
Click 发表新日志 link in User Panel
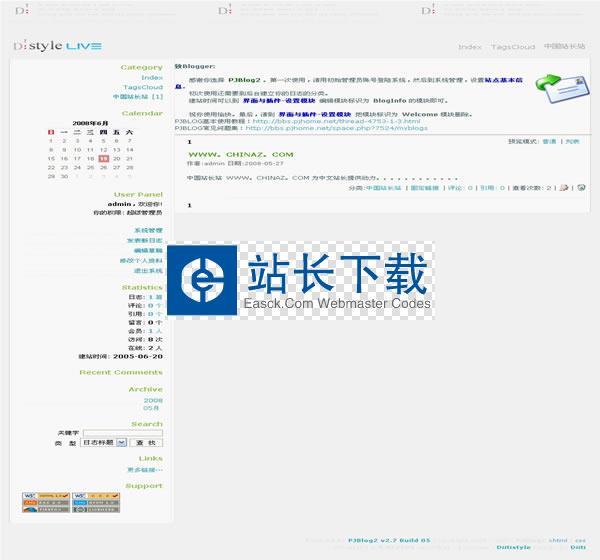coord(144,241)
